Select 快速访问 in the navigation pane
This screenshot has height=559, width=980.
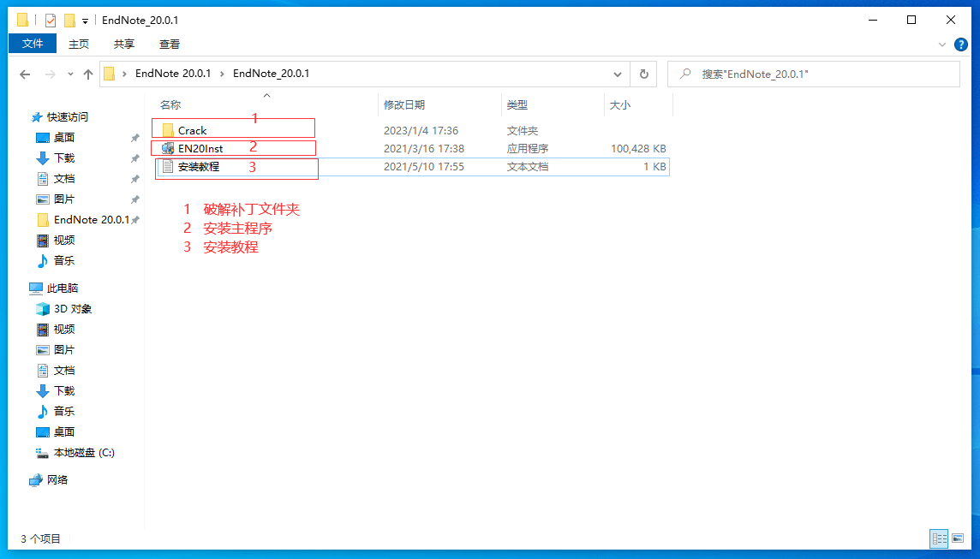(x=68, y=116)
